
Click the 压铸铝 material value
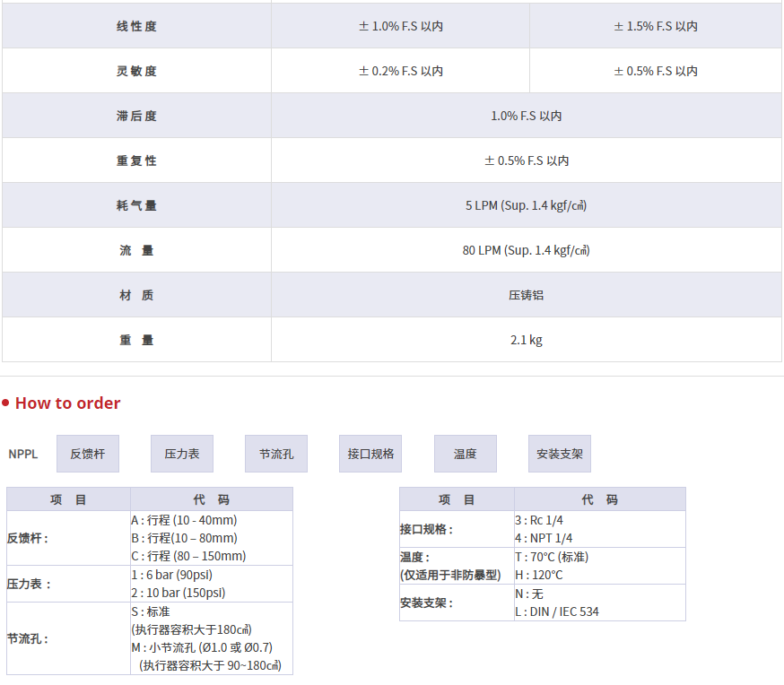pyautogui.click(x=527, y=295)
